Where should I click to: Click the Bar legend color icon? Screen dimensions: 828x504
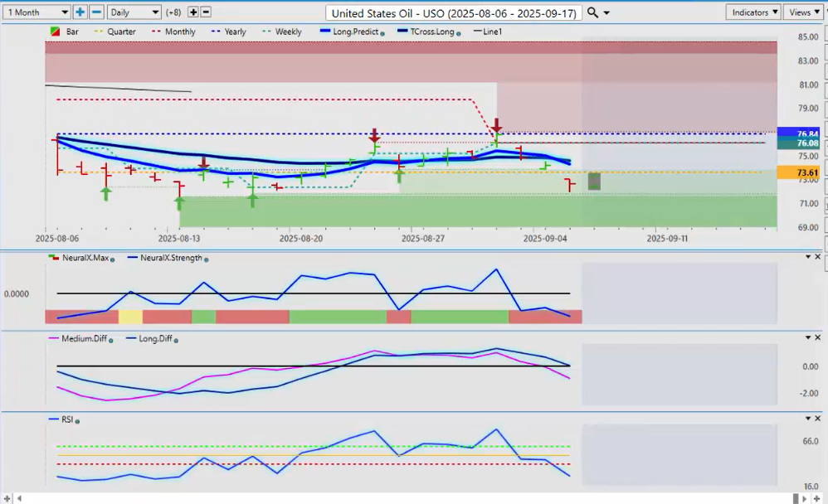[56, 31]
